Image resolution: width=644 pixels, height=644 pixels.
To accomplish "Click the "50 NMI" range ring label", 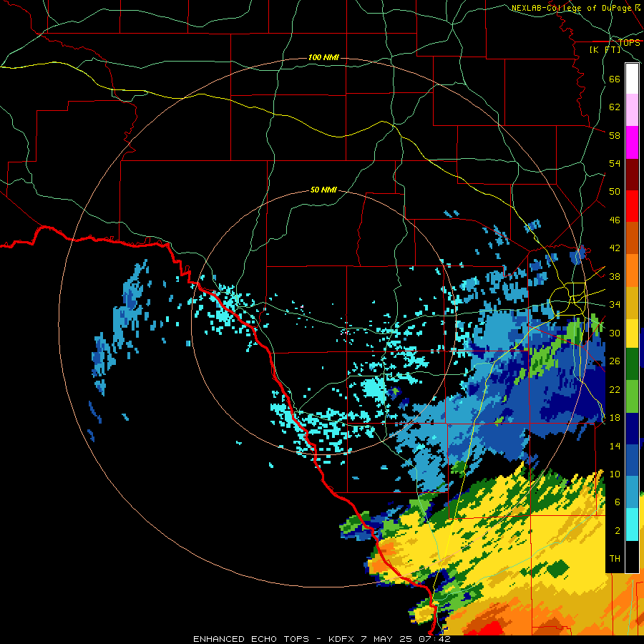I will [x=323, y=190].
